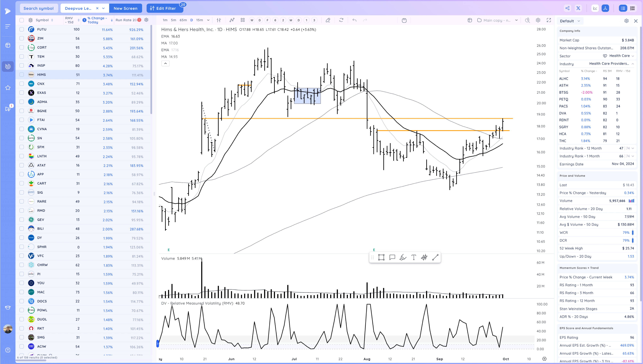643x364 pixels.
Task: Open ALHC in industry peer list
Action: click(x=564, y=79)
